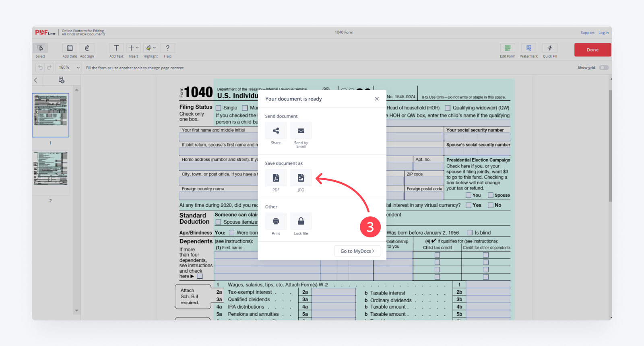Click Spouse's social security number field
This screenshot has height=346, width=644.
point(477,152)
